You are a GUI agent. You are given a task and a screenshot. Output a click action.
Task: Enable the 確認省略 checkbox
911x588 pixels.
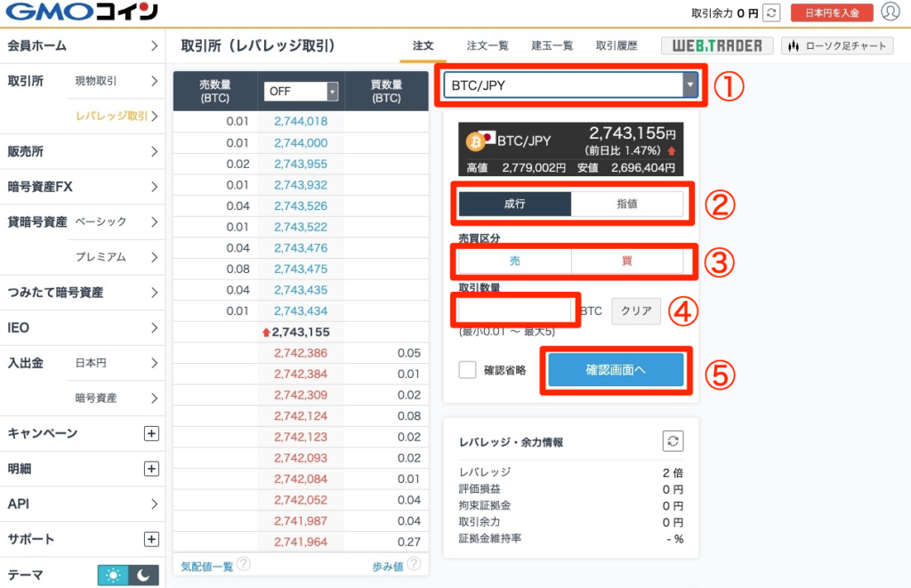click(x=468, y=370)
